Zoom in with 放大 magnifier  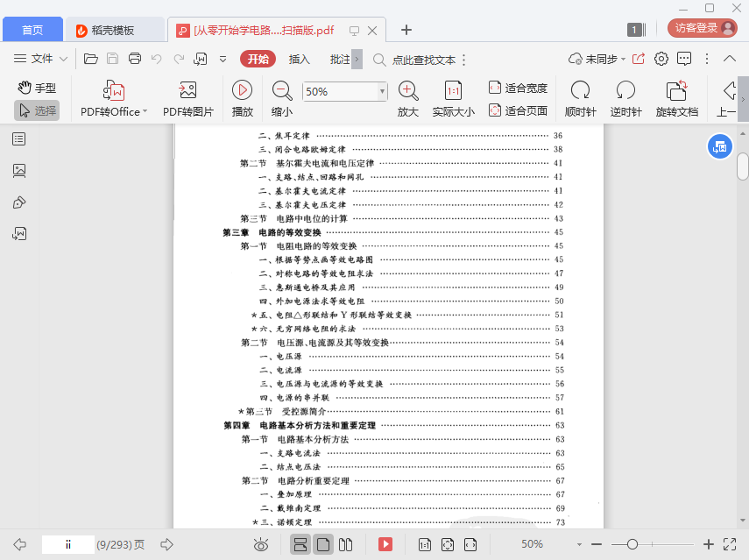coord(408,99)
